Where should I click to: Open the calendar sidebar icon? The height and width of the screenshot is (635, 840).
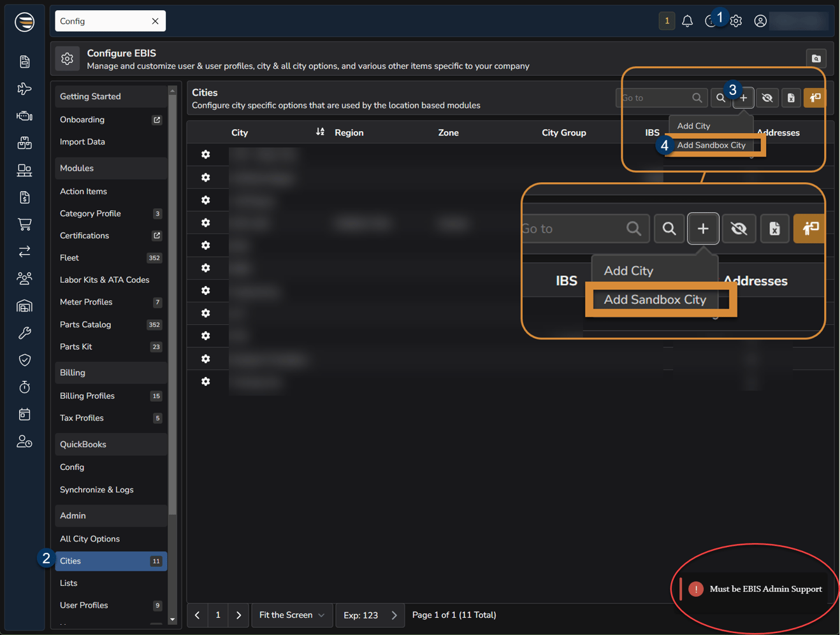click(24, 415)
